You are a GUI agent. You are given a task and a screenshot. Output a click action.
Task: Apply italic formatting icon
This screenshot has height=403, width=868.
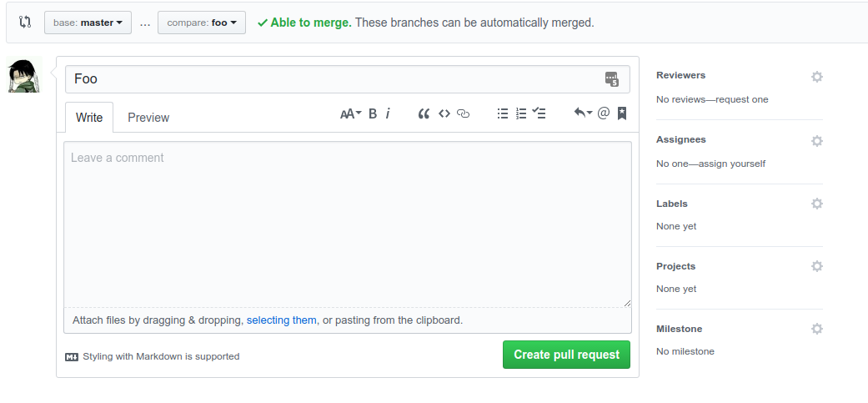tap(388, 113)
